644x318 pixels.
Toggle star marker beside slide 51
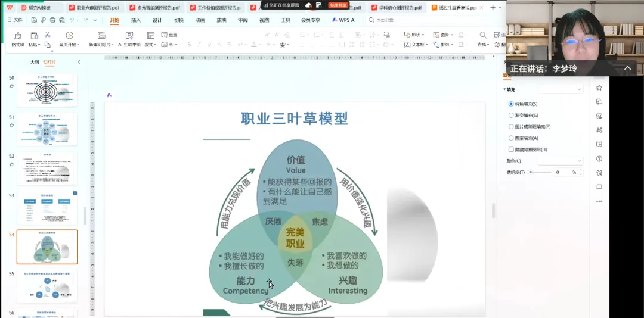click(x=11, y=126)
